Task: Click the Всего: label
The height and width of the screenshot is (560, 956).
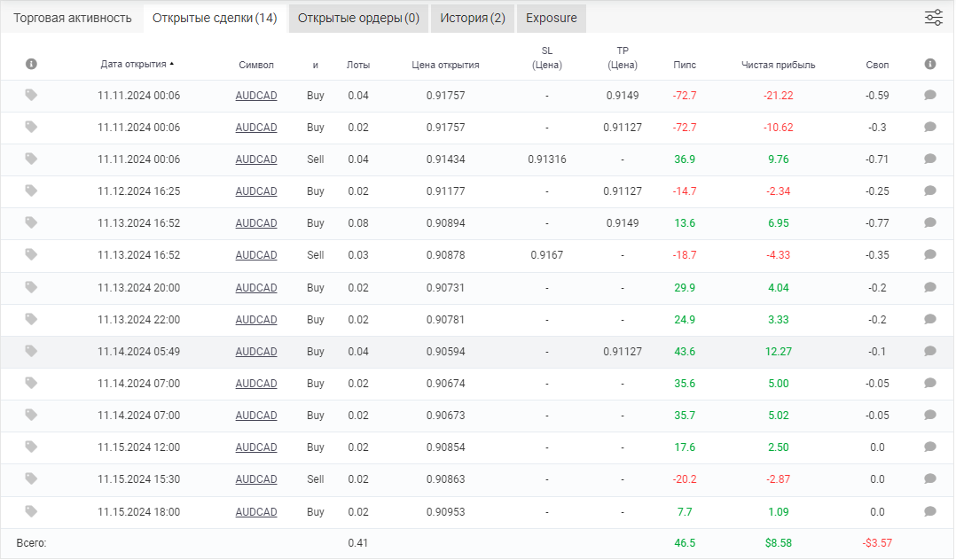Action: click(x=31, y=543)
